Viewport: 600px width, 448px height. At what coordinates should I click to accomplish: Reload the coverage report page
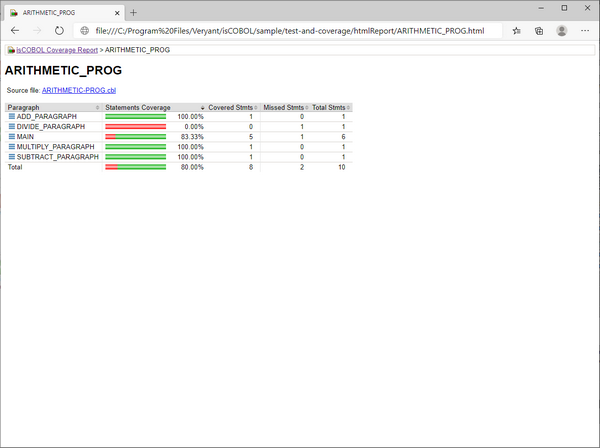[x=59, y=31]
